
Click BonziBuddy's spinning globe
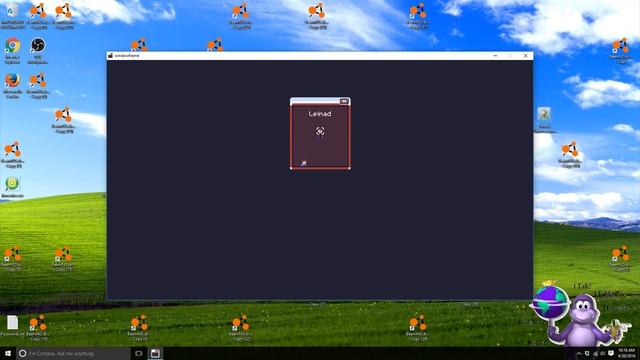pos(550,303)
